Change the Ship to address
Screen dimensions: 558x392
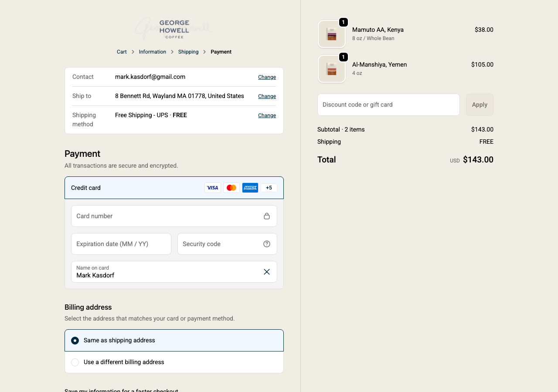point(267,96)
